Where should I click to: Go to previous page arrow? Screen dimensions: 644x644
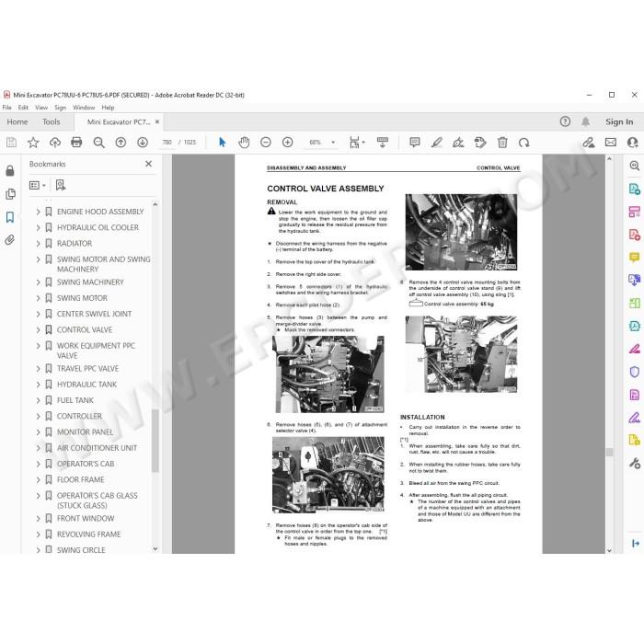point(121,143)
